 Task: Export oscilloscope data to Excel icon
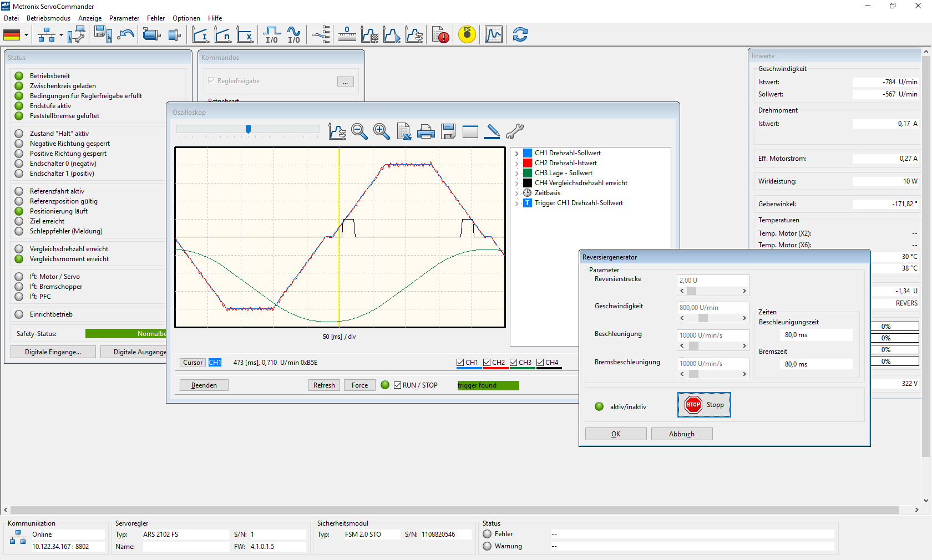click(x=404, y=131)
